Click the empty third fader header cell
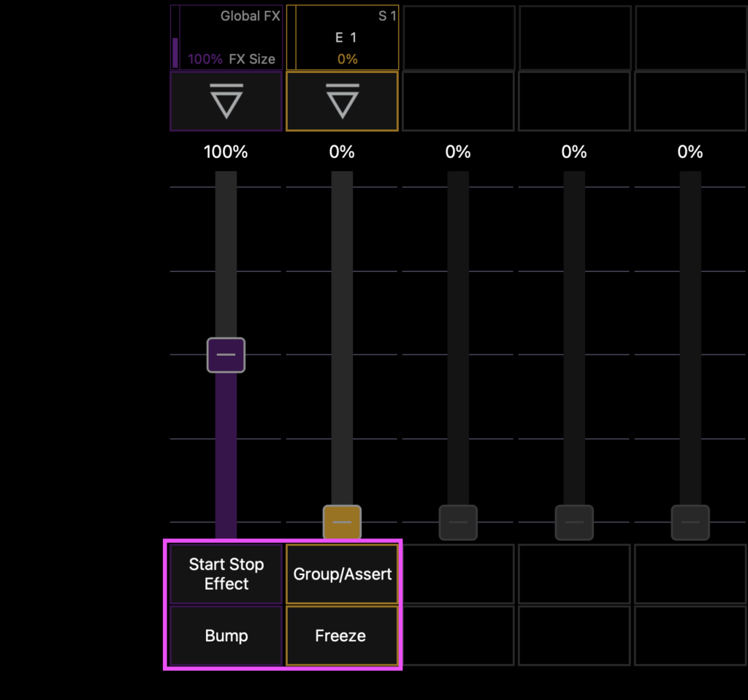This screenshot has width=748, height=700. (459, 38)
